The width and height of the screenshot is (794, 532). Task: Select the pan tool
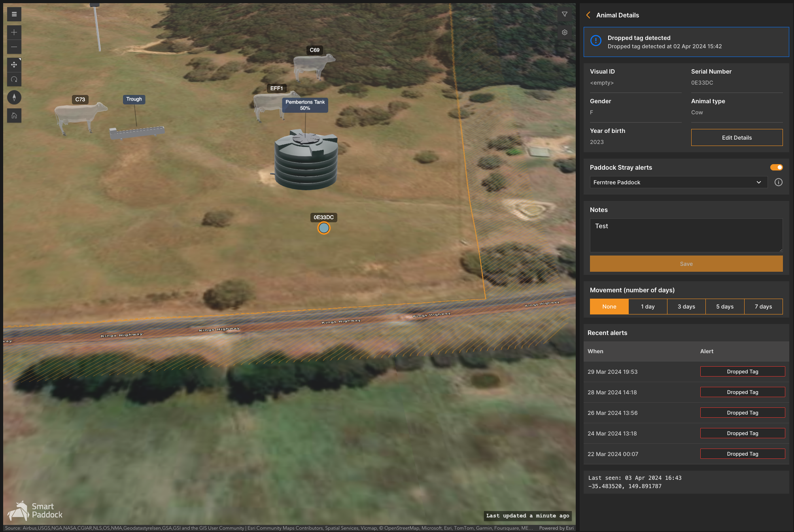(x=14, y=65)
